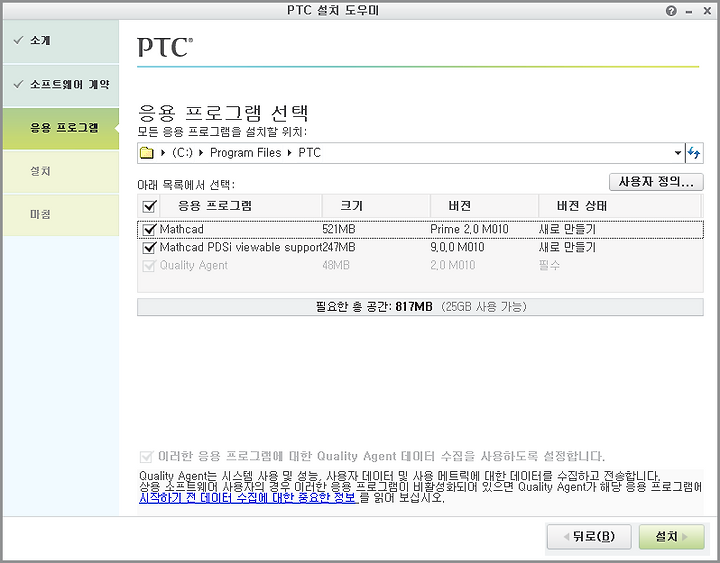Click the 48MB size cell

tap(336, 265)
